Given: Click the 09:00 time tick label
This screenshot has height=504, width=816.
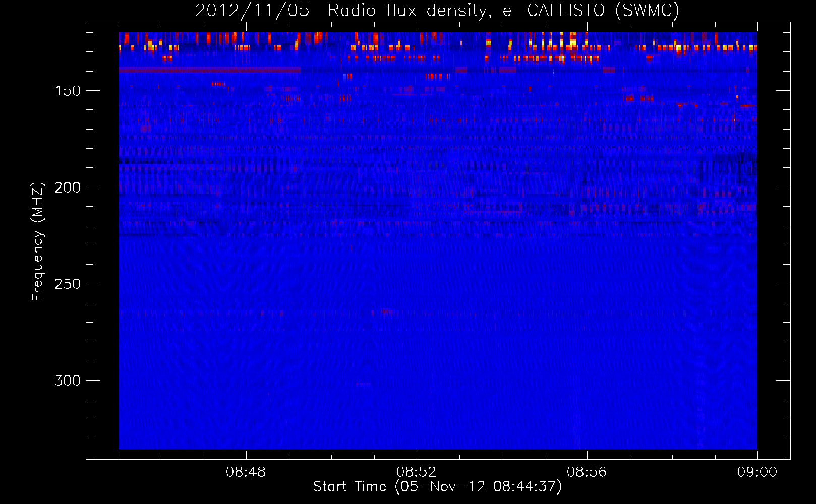Looking at the screenshot, I should (757, 472).
